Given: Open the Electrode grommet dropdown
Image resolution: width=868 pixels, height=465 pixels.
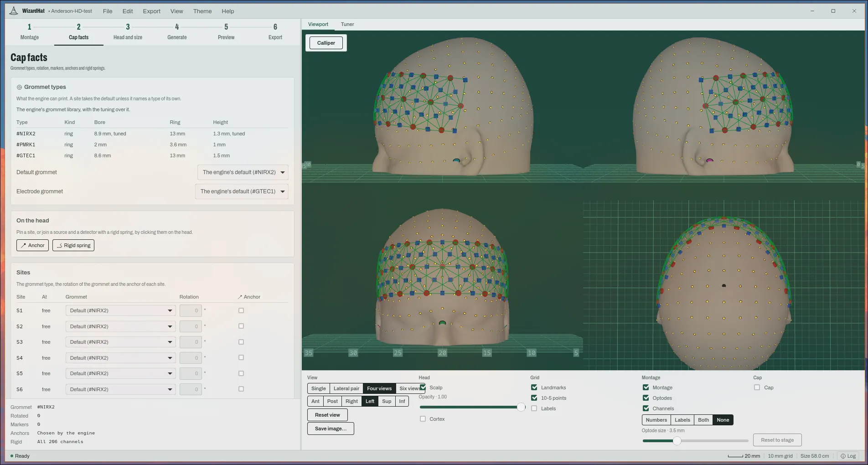Looking at the screenshot, I should [x=242, y=191].
